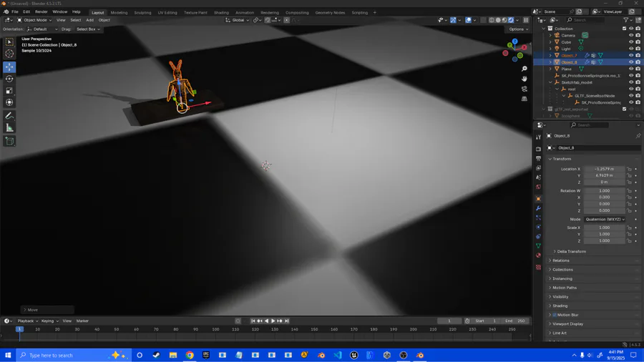The width and height of the screenshot is (644, 362).
Task: Toggle viewport overlays button
Action: click(x=468, y=20)
